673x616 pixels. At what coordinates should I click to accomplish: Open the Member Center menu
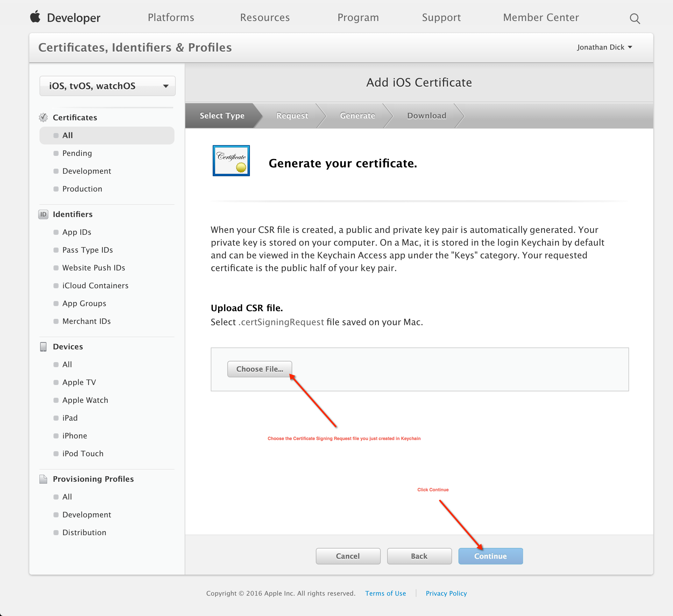pyautogui.click(x=541, y=17)
